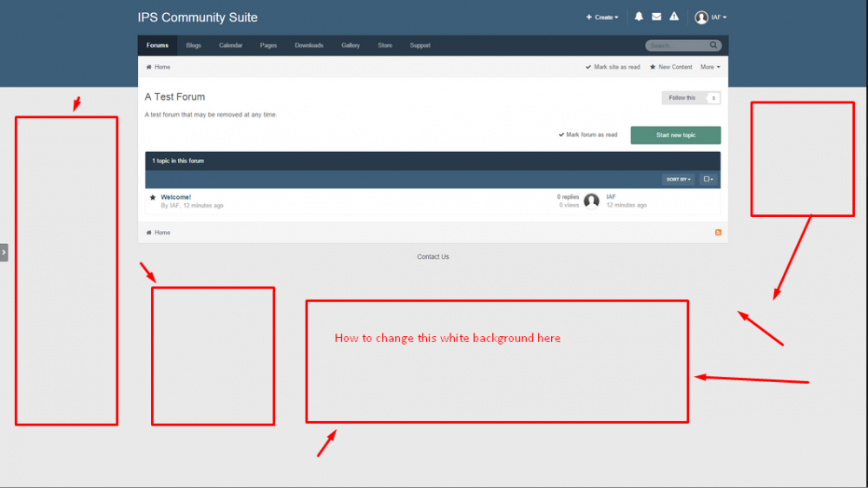Open the Create dropdown menu
The width and height of the screenshot is (868, 488).
coord(602,17)
